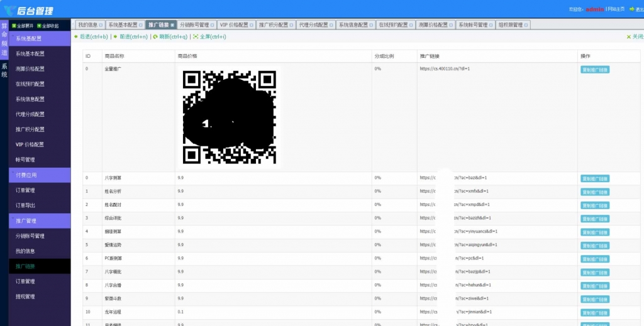Collapse the 付费应用 sidebar section

[40, 175]
